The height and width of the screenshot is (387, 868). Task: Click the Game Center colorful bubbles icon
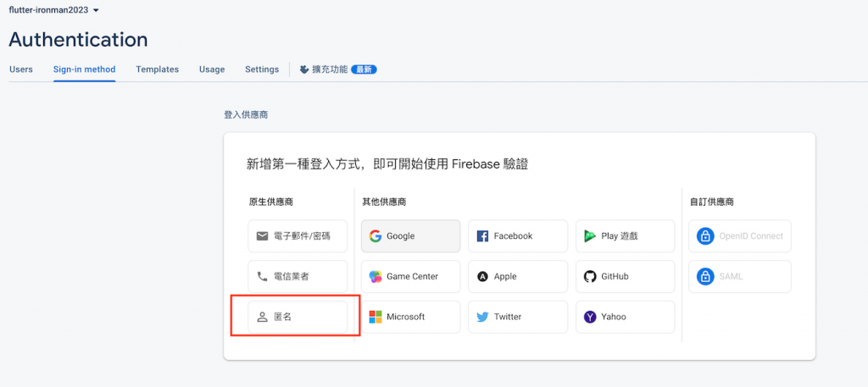pos(376,276)
